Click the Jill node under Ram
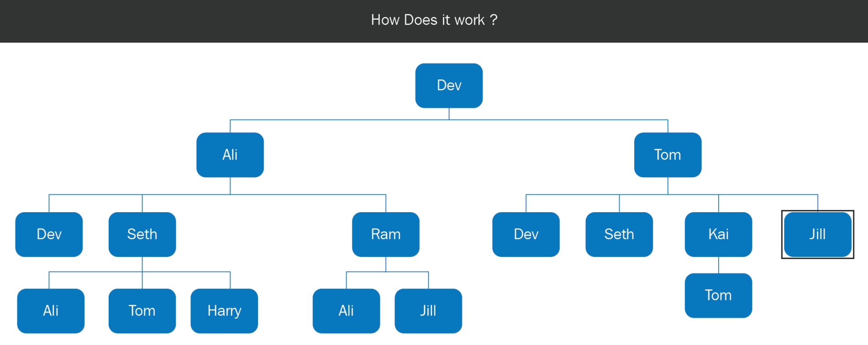Screen dimensions: 868x345 click(428, 311)
